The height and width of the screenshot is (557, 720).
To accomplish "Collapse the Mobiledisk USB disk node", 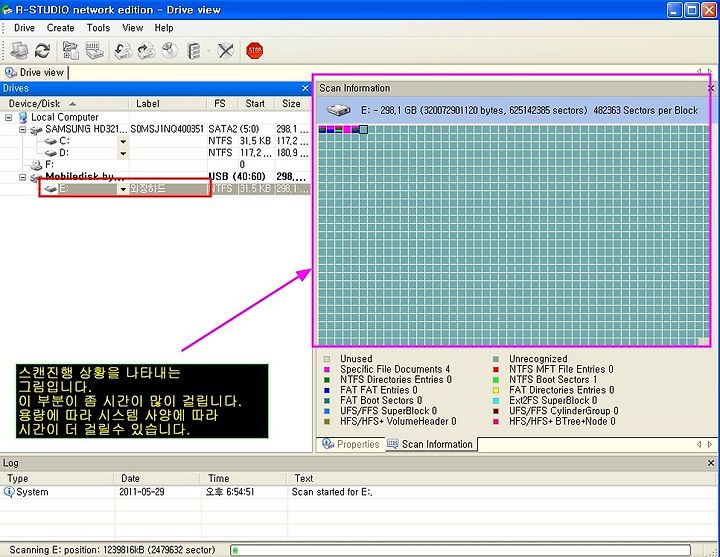I will click(x=22, y=177).
